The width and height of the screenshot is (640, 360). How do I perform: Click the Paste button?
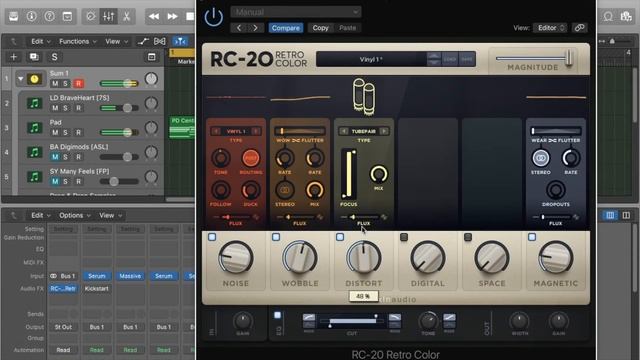point(347,28)
